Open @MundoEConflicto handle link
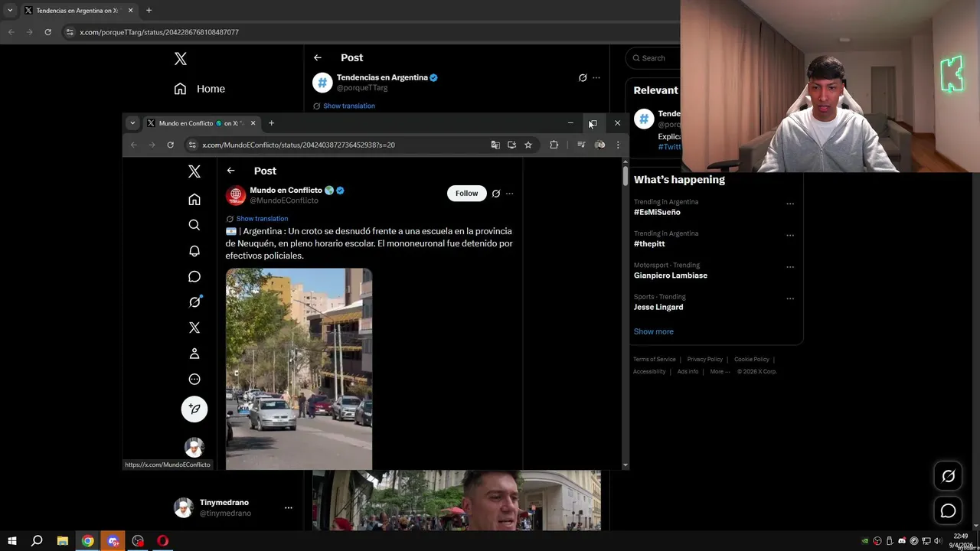 pyautogui.click(x=284, y=201)
